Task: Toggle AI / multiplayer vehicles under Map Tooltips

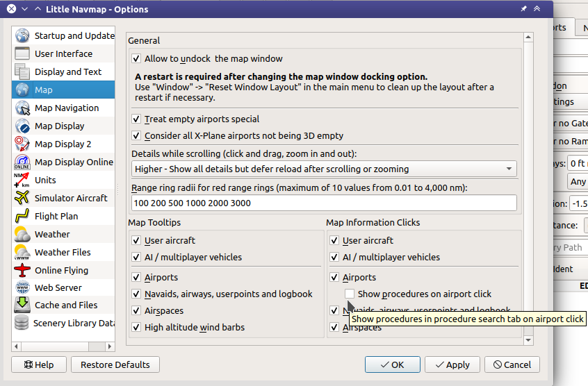Action: coord(136,257)
